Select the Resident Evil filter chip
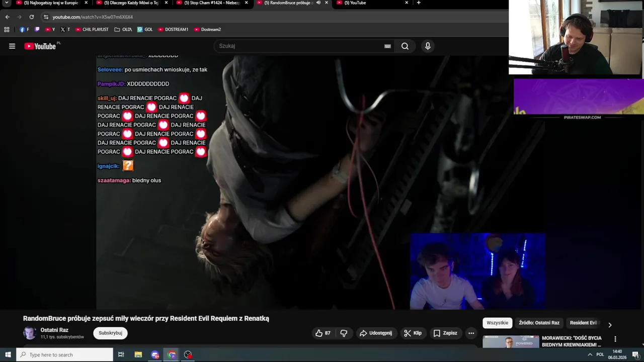 584,323
